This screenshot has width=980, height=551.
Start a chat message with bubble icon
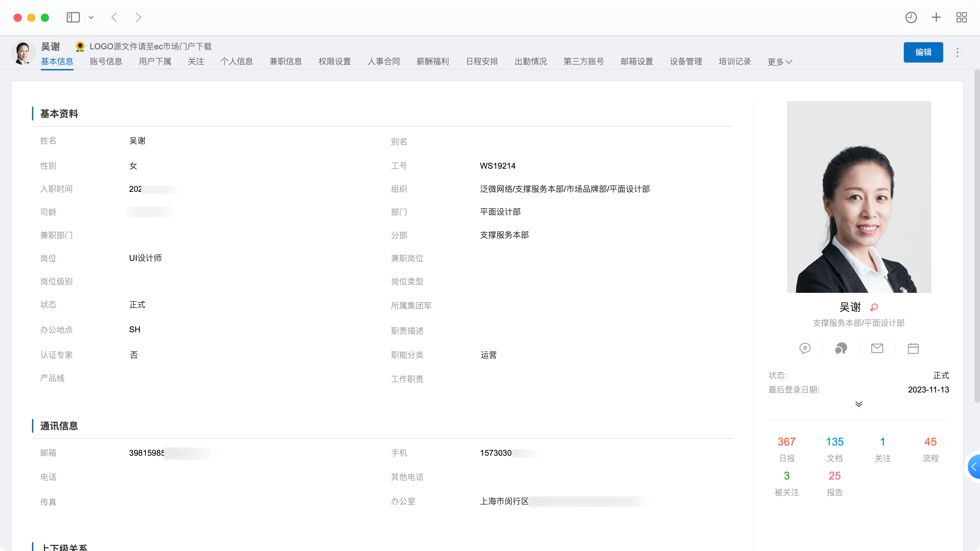pos(805,348)
